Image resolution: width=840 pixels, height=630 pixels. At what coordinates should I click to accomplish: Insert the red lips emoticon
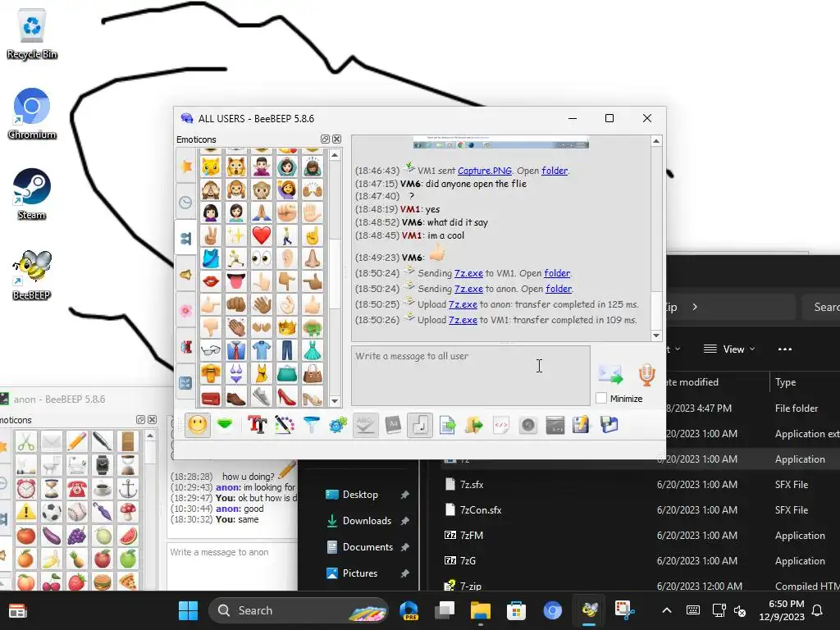click(211, 281)
